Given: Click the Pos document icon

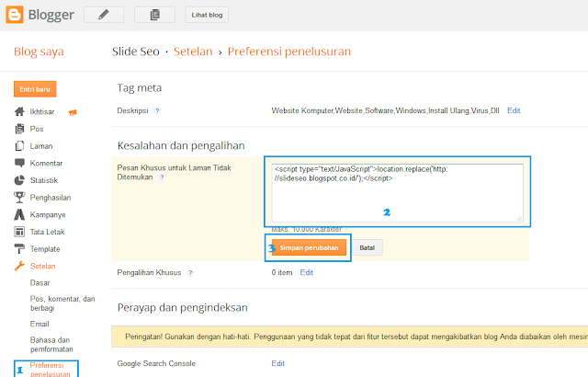Looking at the screenshot, I should [19, 129].
